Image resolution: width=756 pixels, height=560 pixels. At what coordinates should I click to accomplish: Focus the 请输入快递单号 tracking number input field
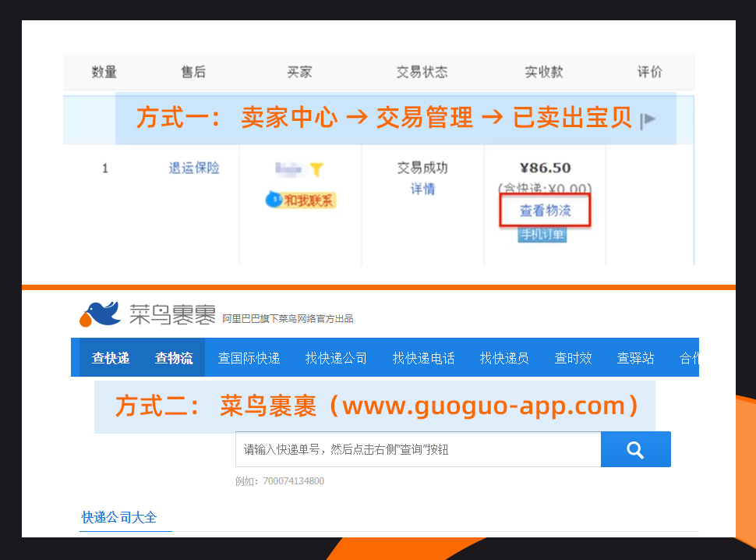tap(418, 449)
